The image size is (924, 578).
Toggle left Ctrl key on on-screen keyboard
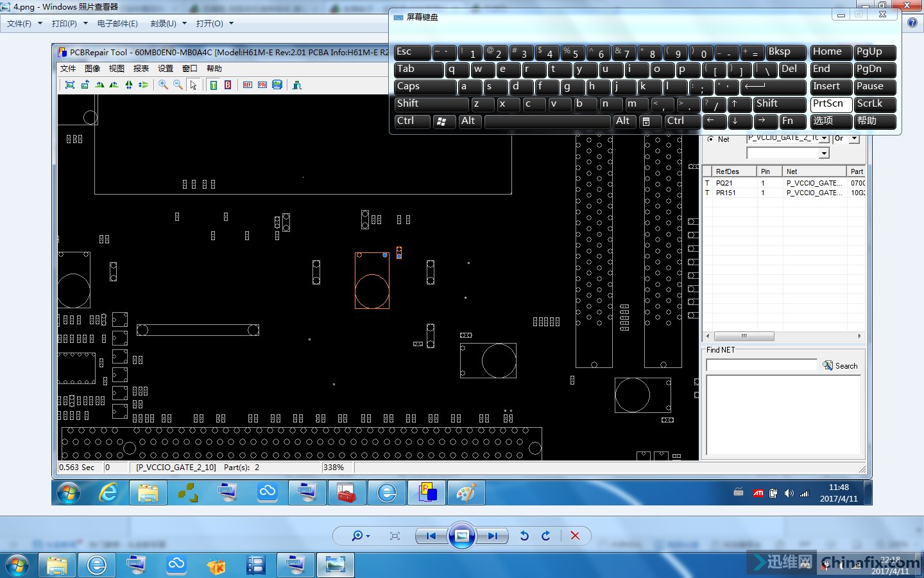(413, 121)
